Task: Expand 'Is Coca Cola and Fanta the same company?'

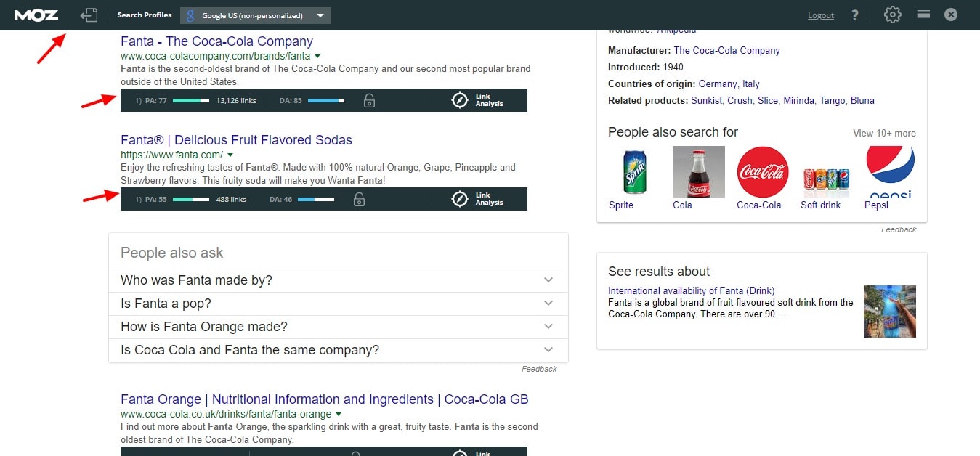Action: (339, 350)
